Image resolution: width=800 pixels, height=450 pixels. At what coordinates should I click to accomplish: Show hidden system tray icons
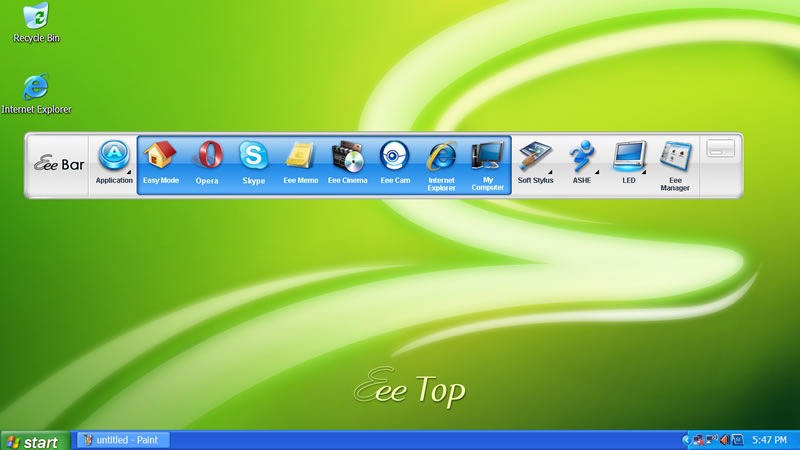pyautogui.click(x=687, y=440)
